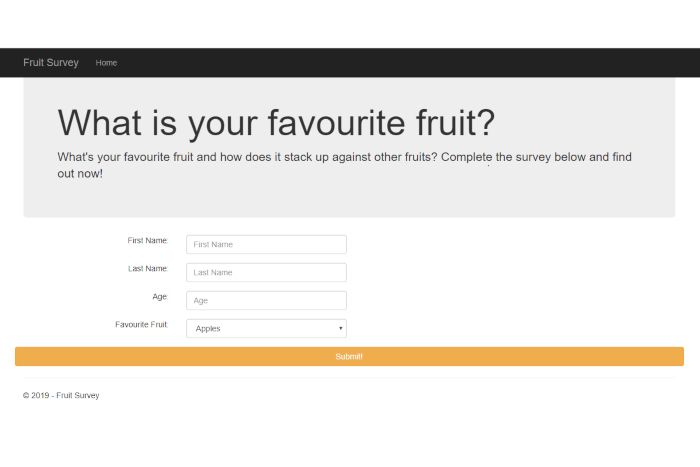Viewport: 700px width, 467px height.
Task: Open the Favourite Fruit dropdown showing Apples
Action: (266, 329)
